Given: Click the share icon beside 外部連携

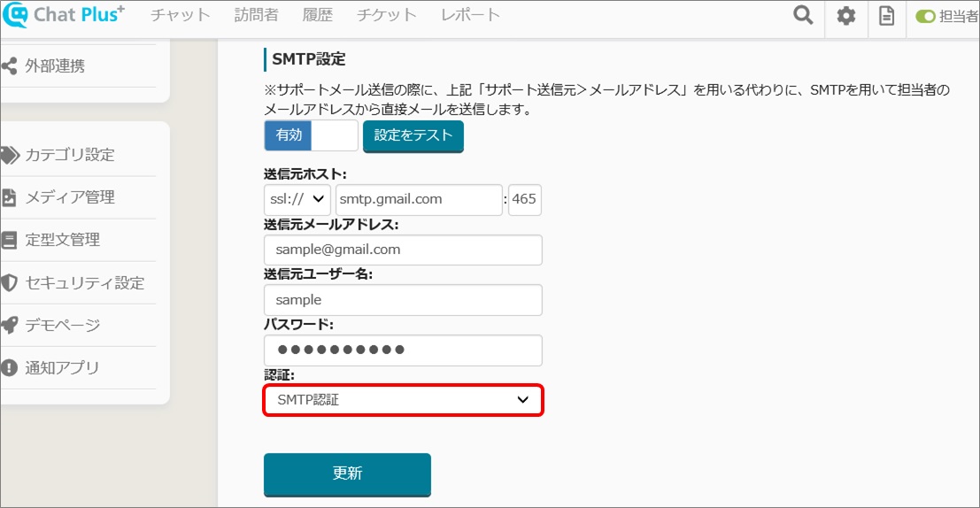Looking at the screenshot, I should coord(9,65).
